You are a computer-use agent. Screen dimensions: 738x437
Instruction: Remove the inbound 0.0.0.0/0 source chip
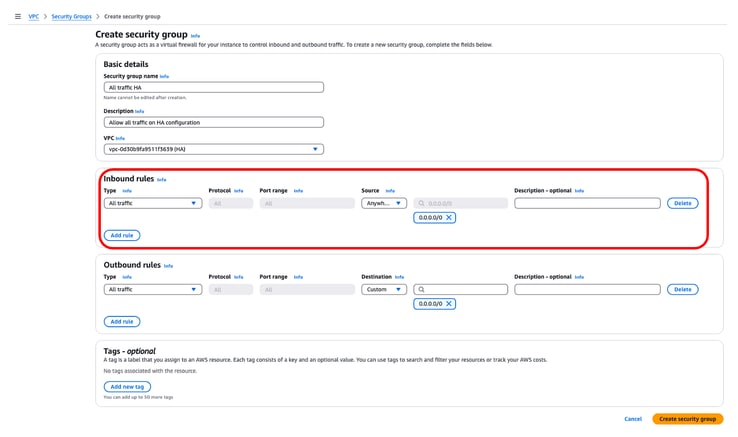(449, 218)
